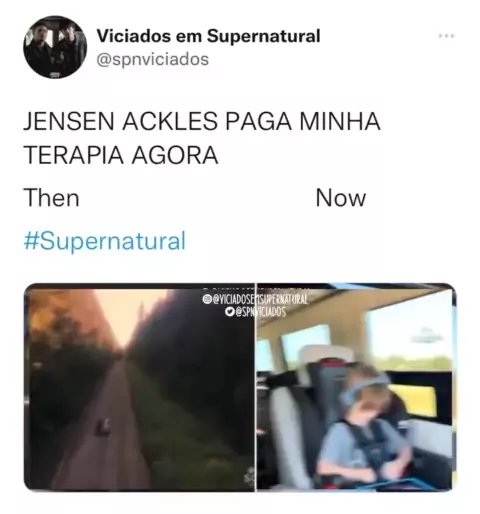This screenshot has width=480, height=514.
Task: Open the three-dot more options menu
Action: [446, 35]
